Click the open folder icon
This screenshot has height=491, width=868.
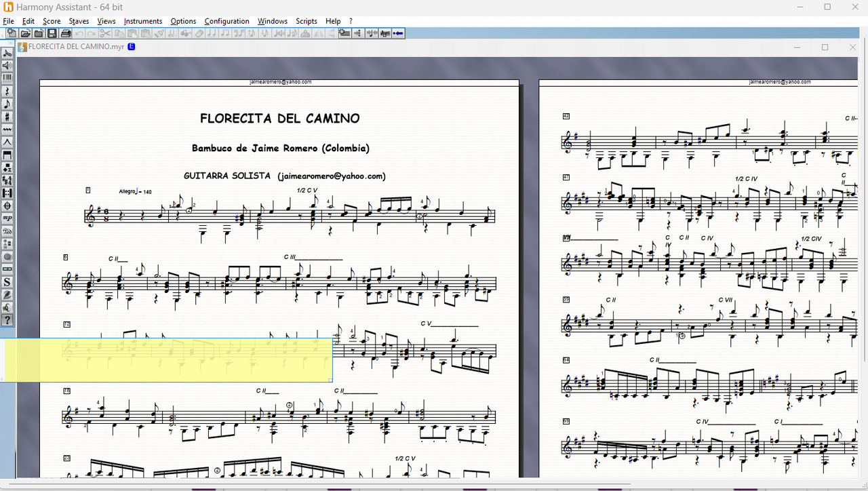[x=25, y=33]
